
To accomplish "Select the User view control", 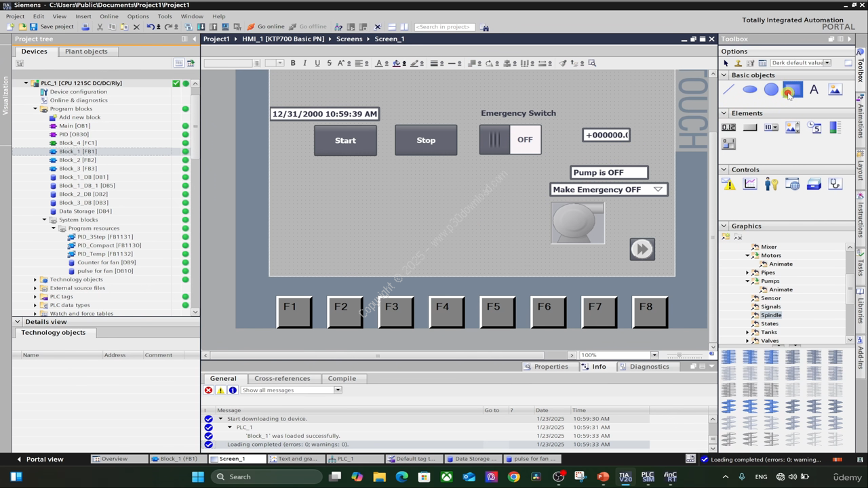I will (x=771, y=184).
